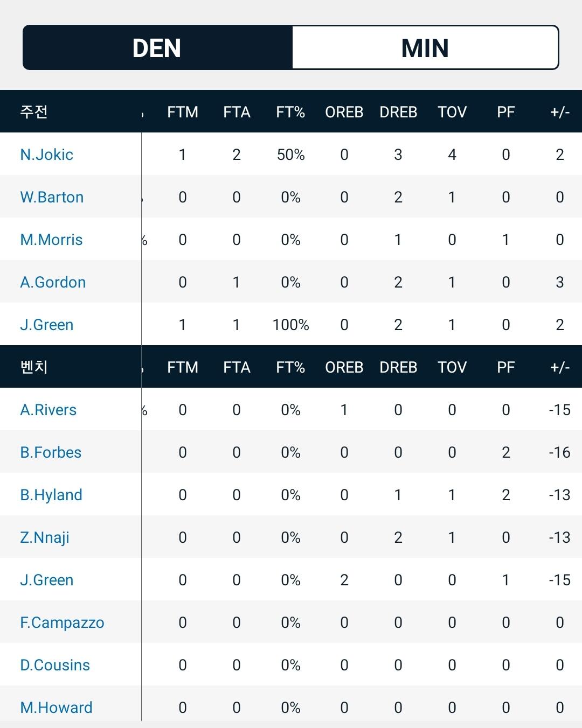Open N.Jokic player profile link
582x728 pixels.
pyautogui.click(x=46, y=155)
